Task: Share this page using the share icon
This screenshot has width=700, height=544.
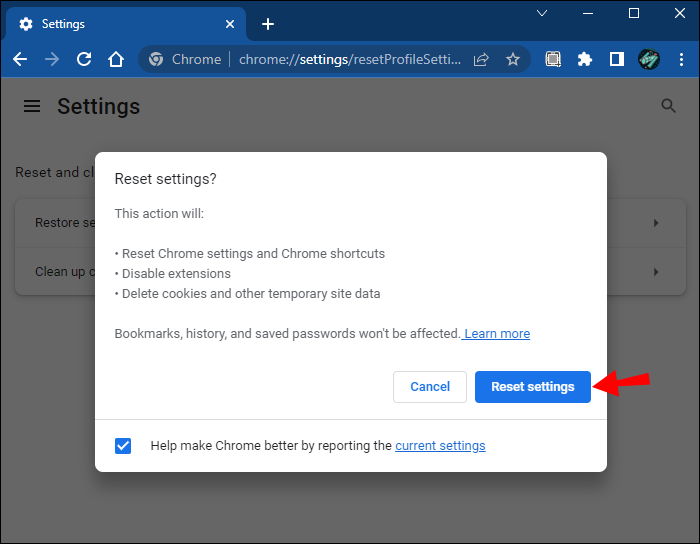Action: tap(481, 59)
